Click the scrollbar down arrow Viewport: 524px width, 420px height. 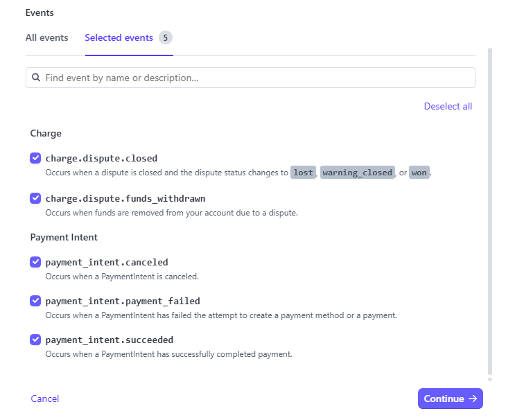pyautogui.click(x=490, y=379)
